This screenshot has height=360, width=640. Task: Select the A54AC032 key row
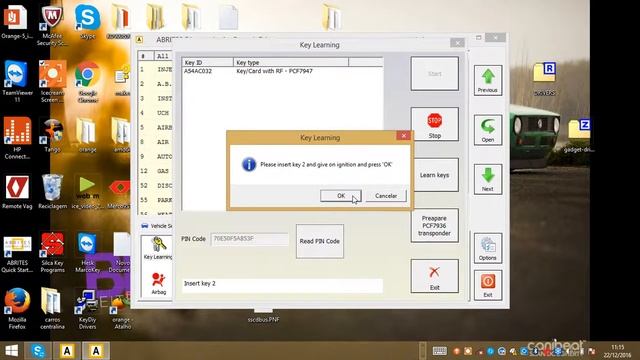click(282, 71)
